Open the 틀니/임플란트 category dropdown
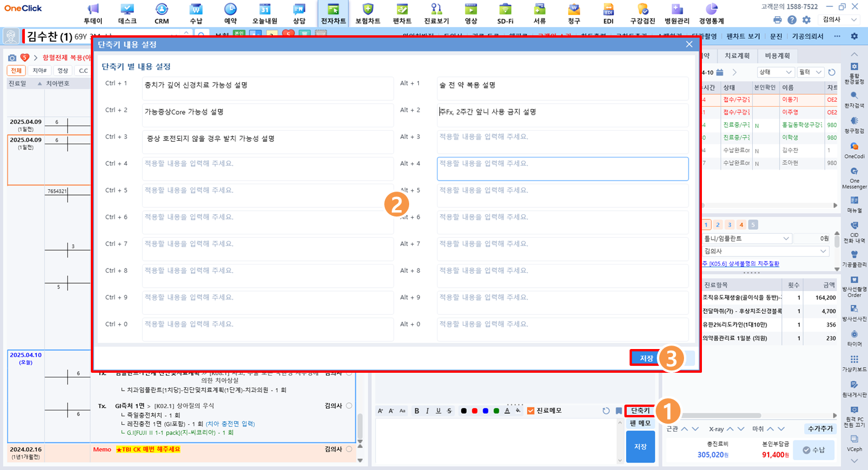The width and height of the screenshot is (868, 470). [746, 238]
